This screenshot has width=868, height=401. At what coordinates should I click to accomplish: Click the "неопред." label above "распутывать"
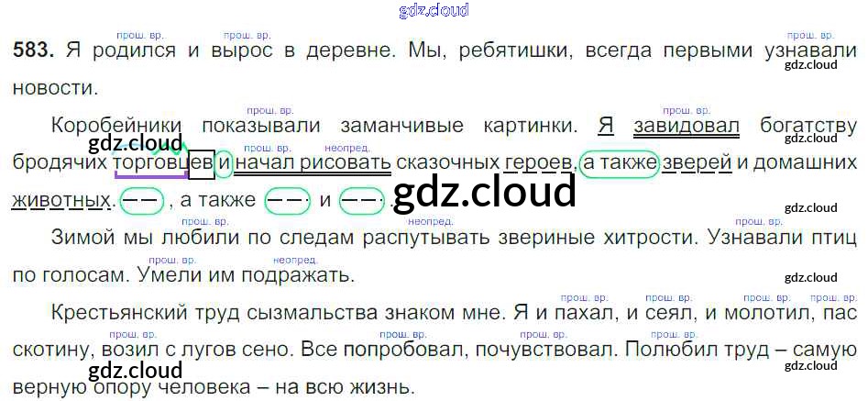425,221
